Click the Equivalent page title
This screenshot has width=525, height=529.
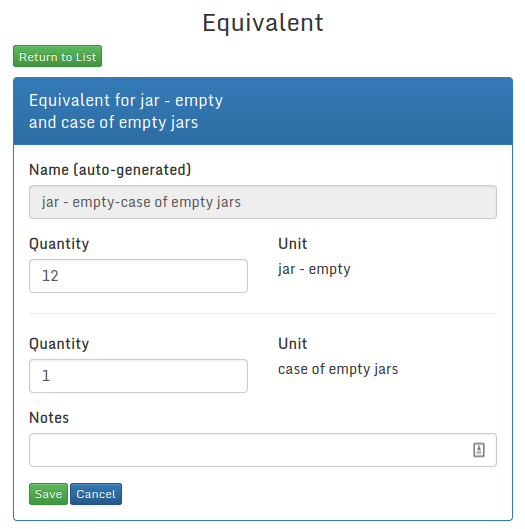tap(263, 23)
